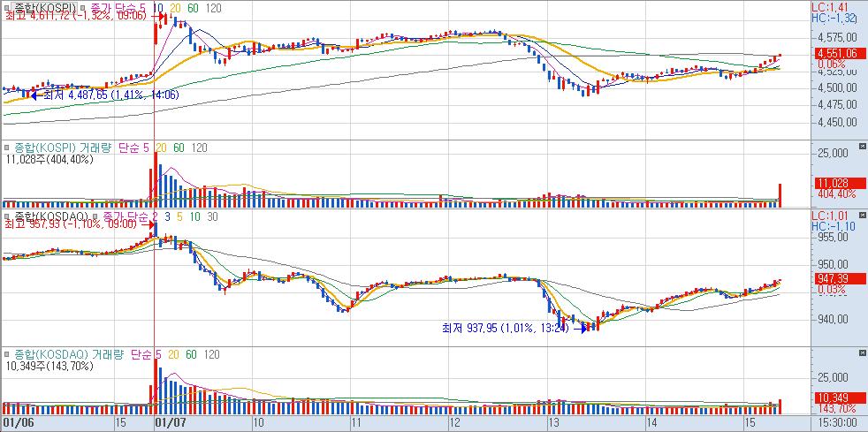Click the 4,575.00 level on KOSPI price axis
The height and width of the screenshot is (432, 868).
pos(838,38)
